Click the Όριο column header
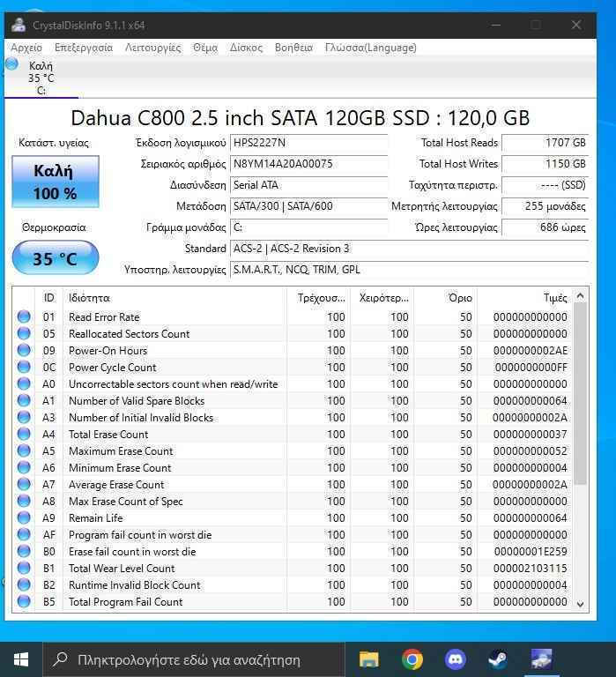The image size is (616, 677). pyautogui.click(x=445, y=298)
